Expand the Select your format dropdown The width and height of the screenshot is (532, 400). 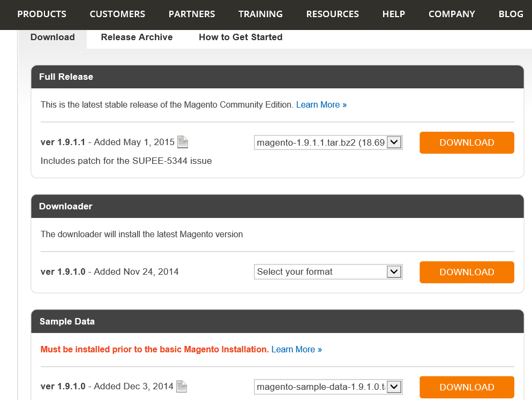(x=328, y=272)
